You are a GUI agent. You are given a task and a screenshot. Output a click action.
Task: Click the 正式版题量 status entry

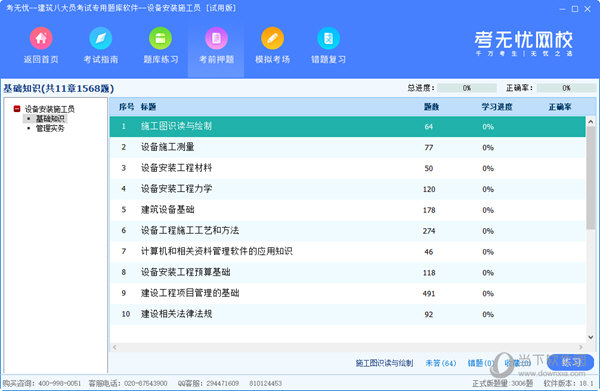502,383
